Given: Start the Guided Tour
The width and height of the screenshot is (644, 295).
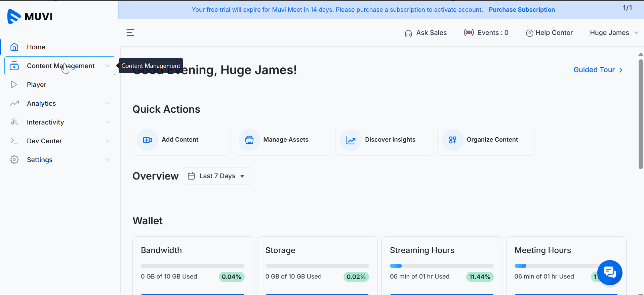Looking at the screenshot, I should (598, 70).
